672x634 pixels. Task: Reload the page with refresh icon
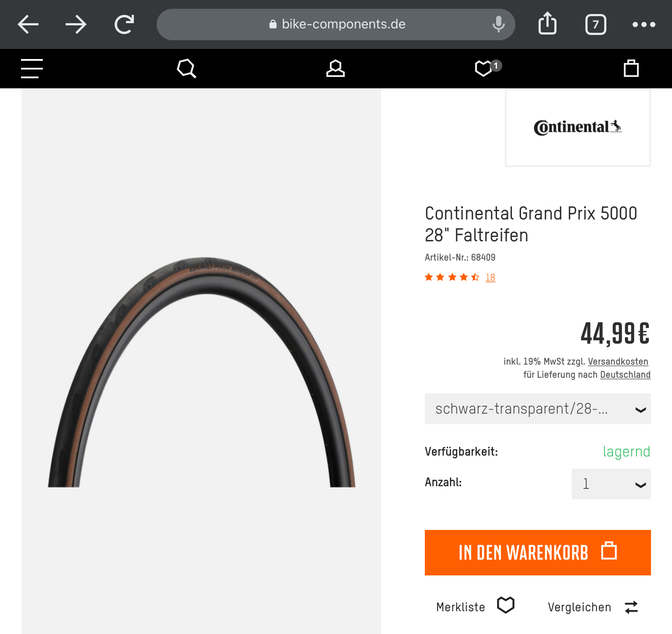124,24
